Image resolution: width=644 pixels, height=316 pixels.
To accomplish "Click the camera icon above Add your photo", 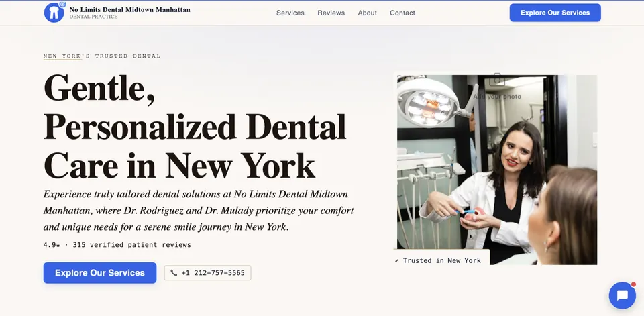I will 497,80.
